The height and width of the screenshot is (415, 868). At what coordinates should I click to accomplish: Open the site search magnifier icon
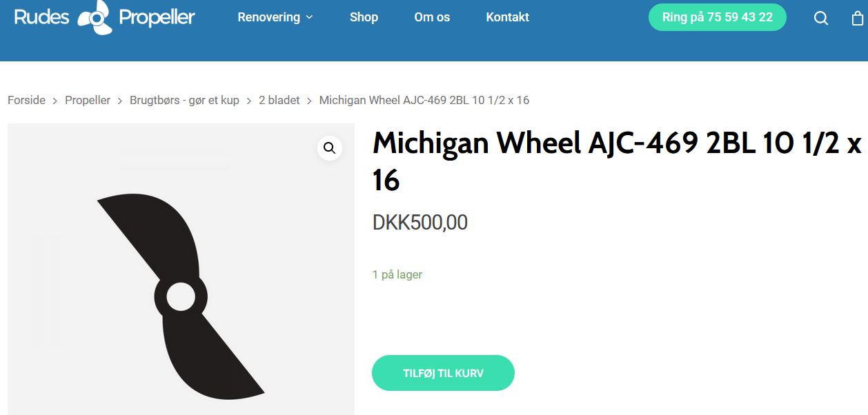pyautogui.click(x=821, y=18)
